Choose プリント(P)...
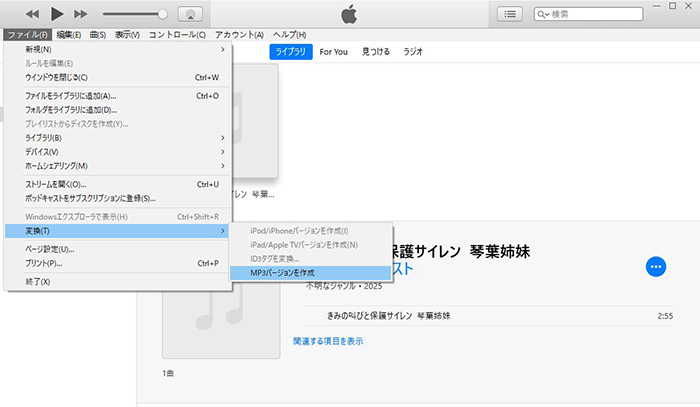This screenshot has height=407, width=700. [x=118, y=263]
